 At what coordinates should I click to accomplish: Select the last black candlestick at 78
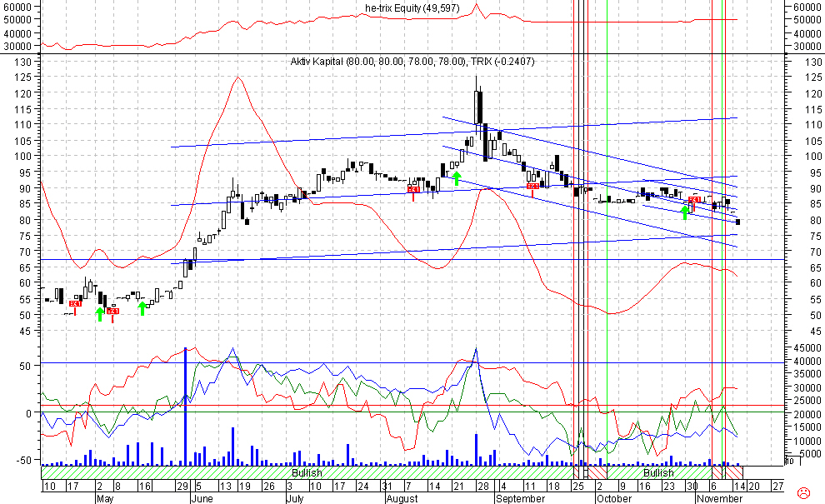point(738,222)
